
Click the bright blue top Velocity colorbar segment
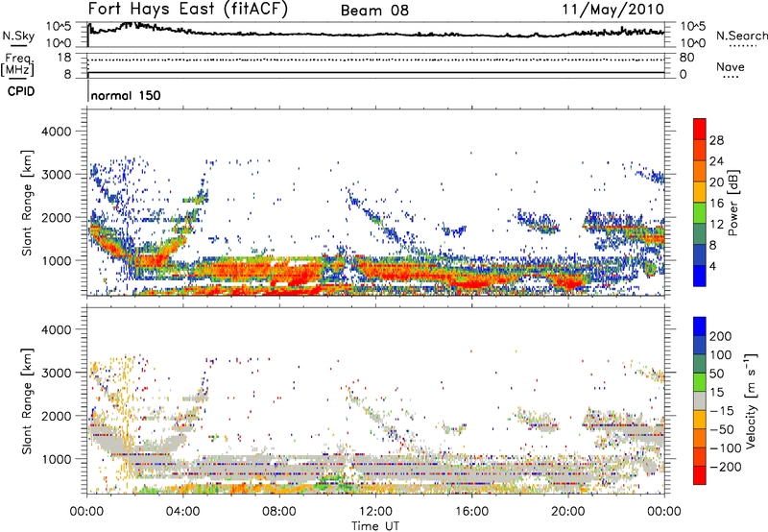(x=700, y=326)
